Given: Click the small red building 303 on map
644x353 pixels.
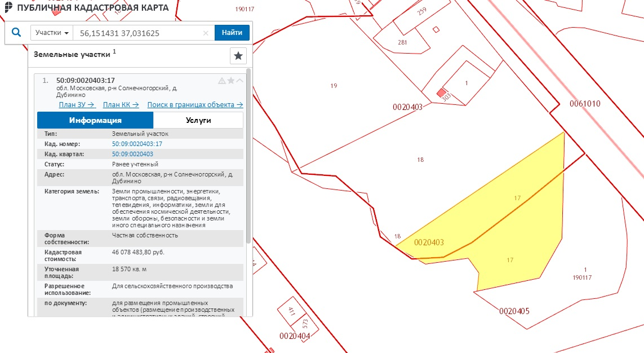Looking at the screenshot, I should coord(442,92).
